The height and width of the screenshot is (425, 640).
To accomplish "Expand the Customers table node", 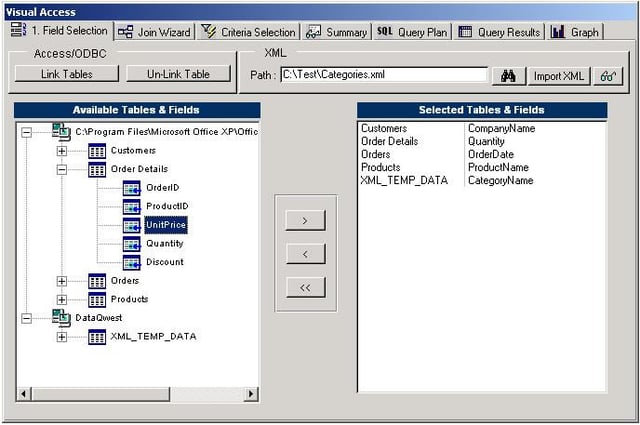I will [62, 151].
